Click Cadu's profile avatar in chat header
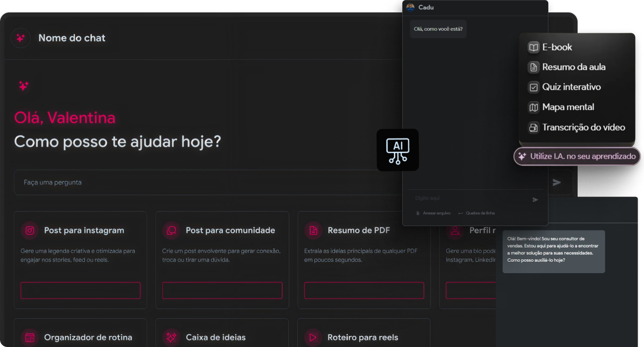Screen dimensions: 644x347 pyautogui.click(x=410, y=7)
